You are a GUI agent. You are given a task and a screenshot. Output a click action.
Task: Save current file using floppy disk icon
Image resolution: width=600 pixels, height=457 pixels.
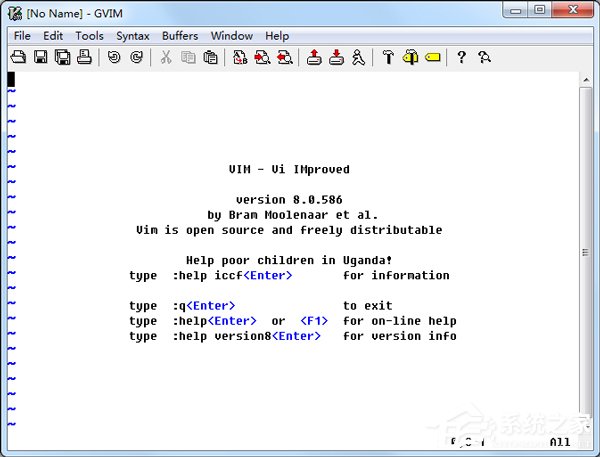(41, 57)
